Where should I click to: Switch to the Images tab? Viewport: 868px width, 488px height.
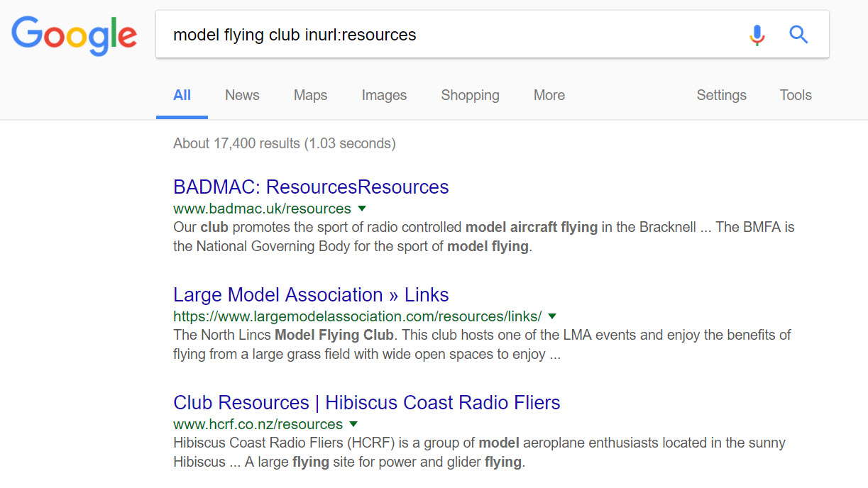coord(384,95)
